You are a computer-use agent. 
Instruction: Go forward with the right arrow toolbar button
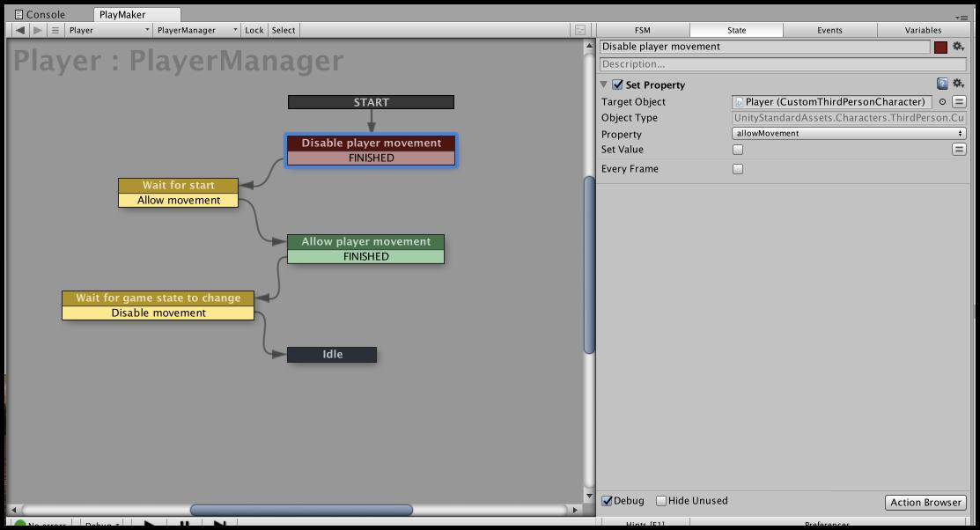point(38,30)
